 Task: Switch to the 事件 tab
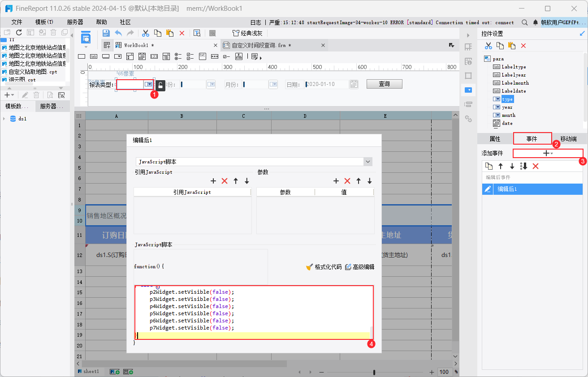point(532,139)
